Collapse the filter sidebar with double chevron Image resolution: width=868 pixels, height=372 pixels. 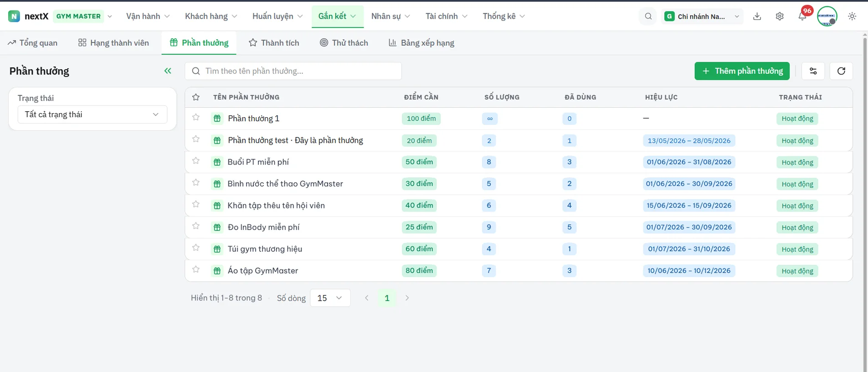pyautogui.click(x=168, y=71)
